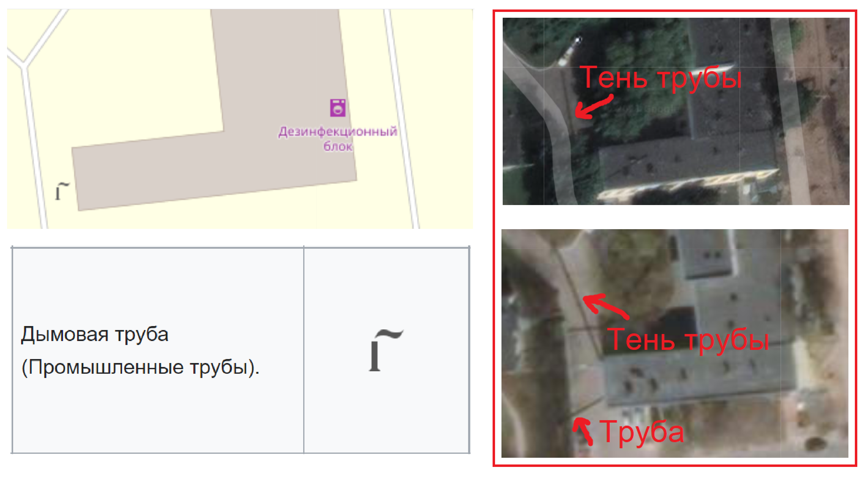Click the red arrow next to 'Труба'

(583, 431)
